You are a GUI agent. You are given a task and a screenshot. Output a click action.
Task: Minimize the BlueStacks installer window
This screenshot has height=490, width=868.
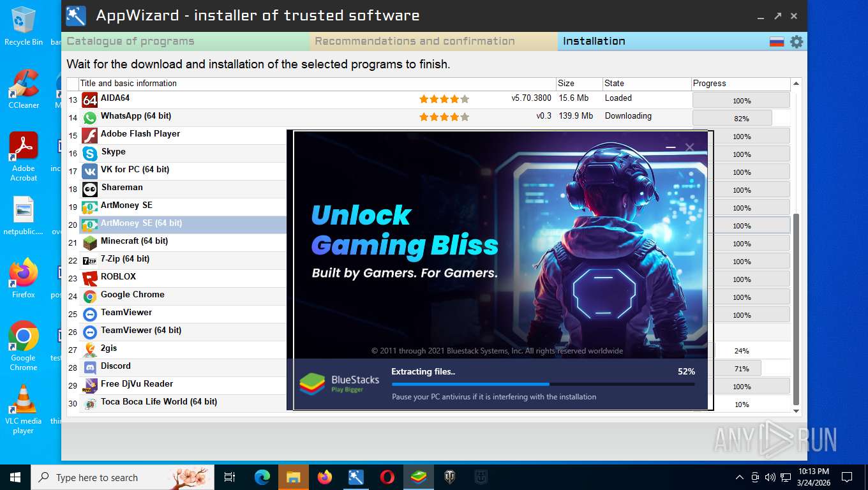670,147
